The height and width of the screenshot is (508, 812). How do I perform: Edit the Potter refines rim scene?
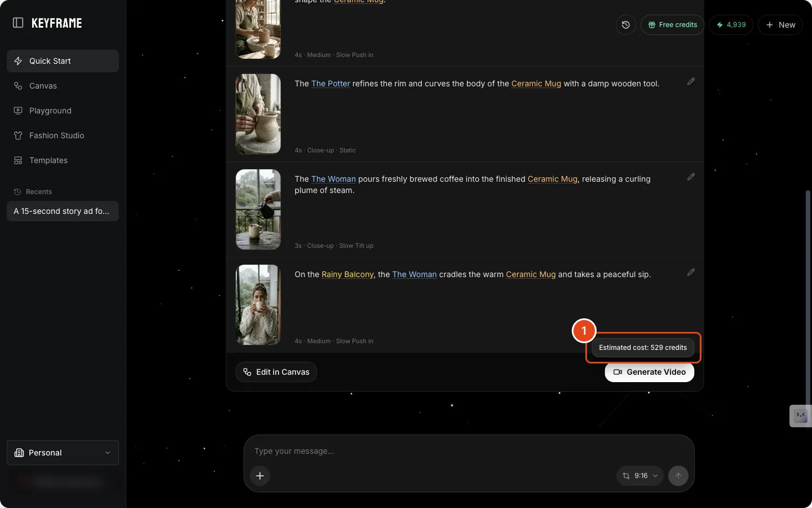691,82
